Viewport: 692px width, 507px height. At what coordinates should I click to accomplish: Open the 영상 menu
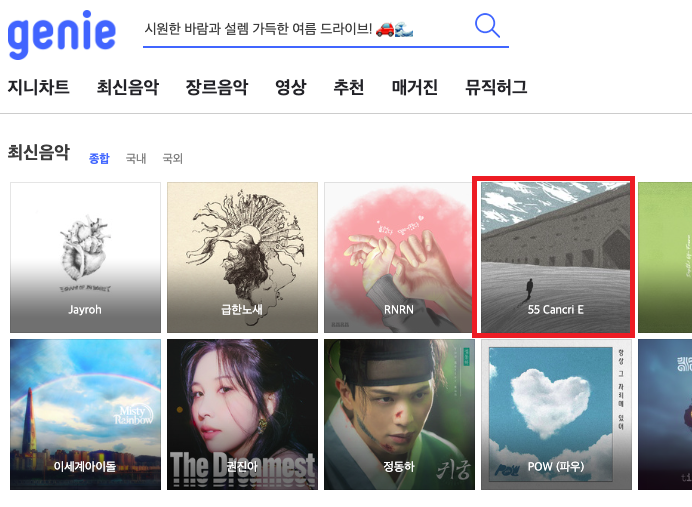click(290, 87)
